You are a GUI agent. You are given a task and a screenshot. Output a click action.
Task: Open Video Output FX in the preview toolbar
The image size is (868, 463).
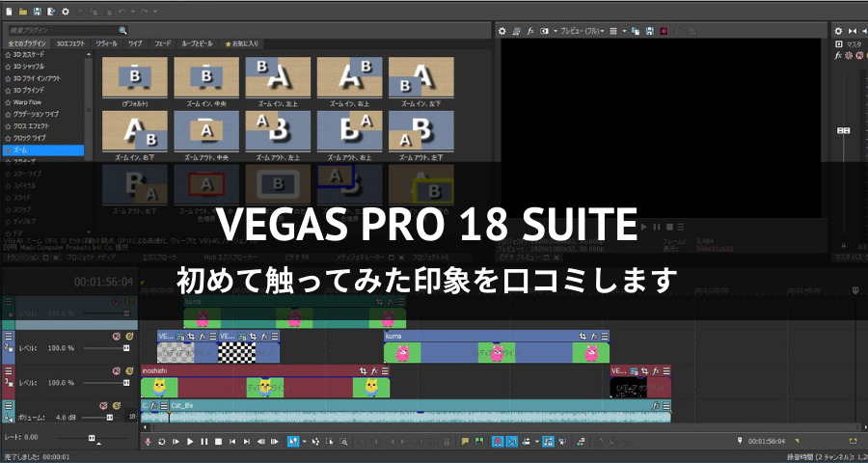click(530, 32)
